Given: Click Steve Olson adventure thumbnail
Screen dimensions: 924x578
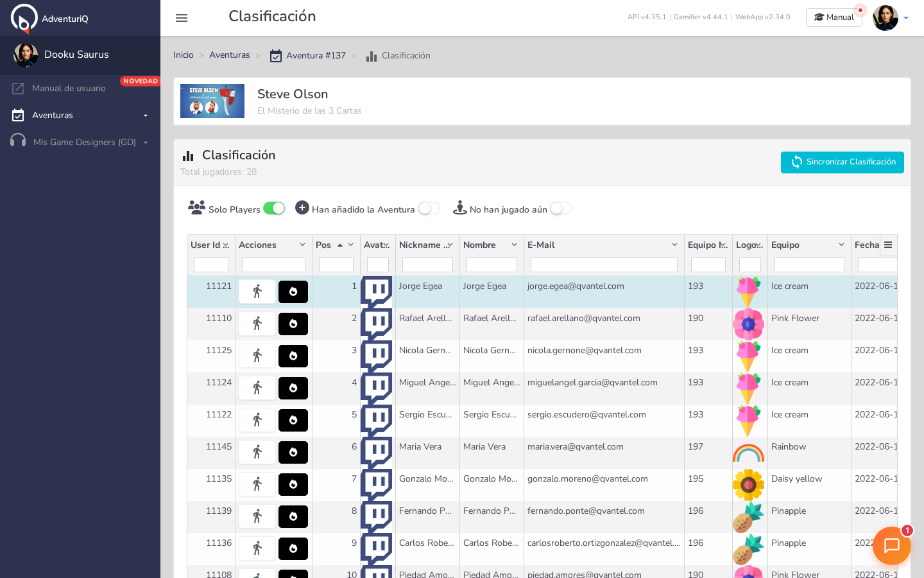Looking at the screenshot, I should coord(212,101).
